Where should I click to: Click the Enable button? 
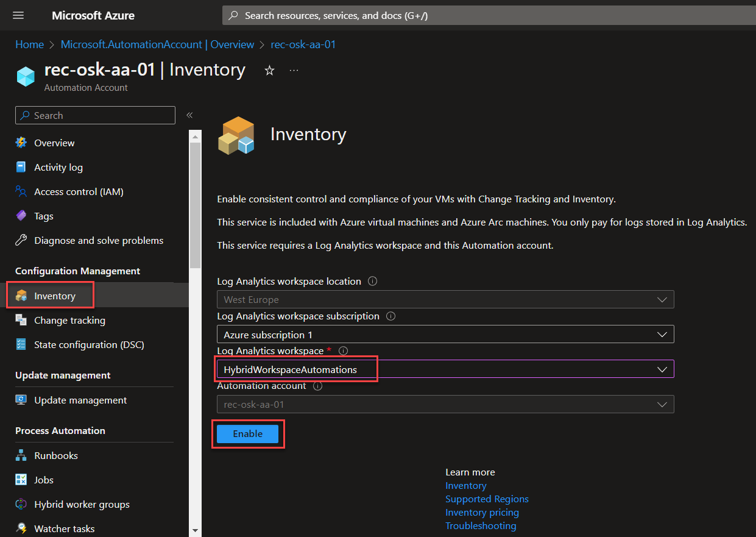tap(247, 434)
